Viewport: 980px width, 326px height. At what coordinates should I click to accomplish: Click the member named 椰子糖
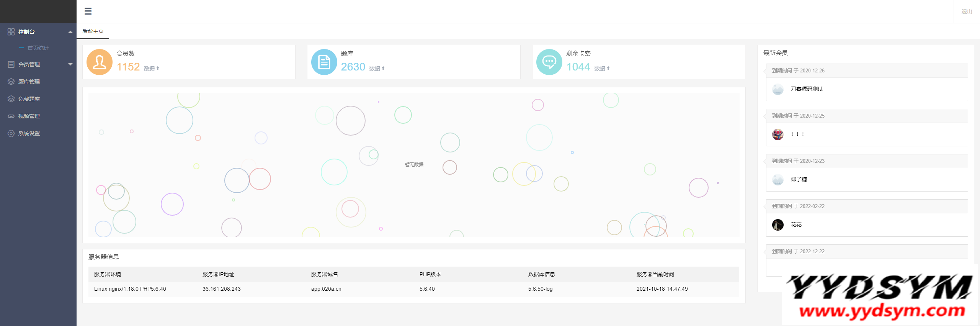(x=799, y=179)
